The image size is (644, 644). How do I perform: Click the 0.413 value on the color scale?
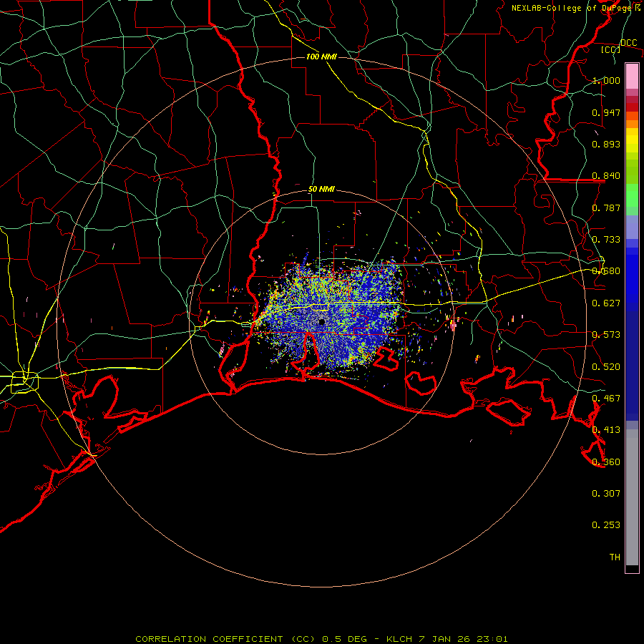[606, 430]
